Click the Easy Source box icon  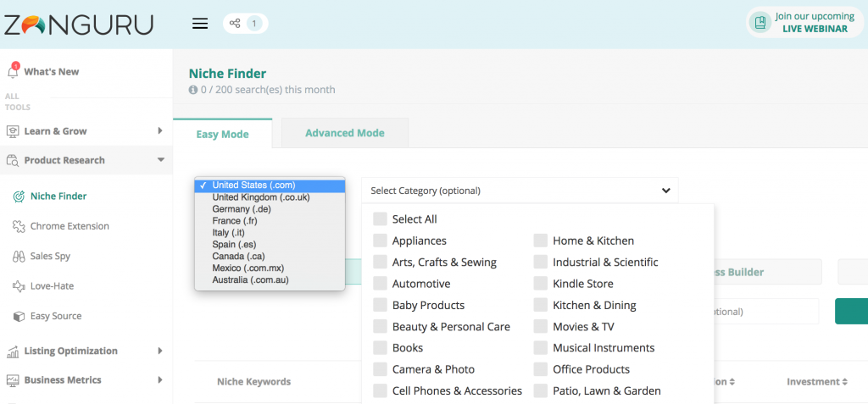pos(19,316)
